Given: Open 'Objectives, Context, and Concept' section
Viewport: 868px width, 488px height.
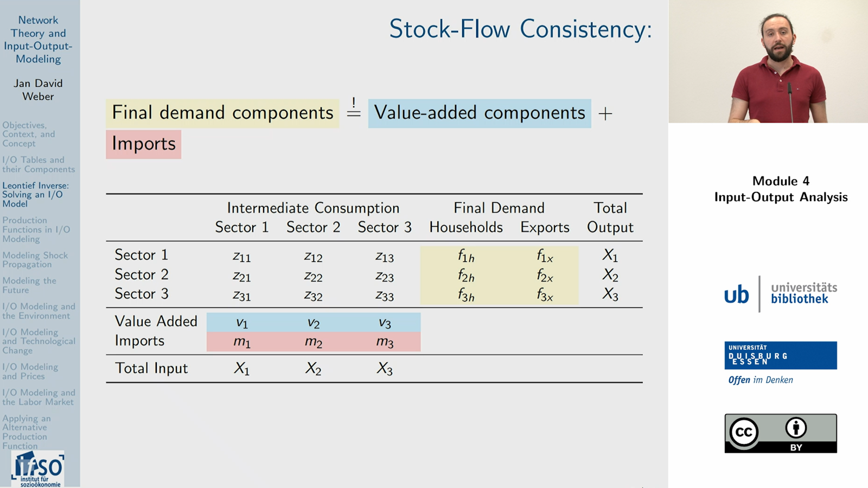Looking at the screenshot, I should (29, 134).
